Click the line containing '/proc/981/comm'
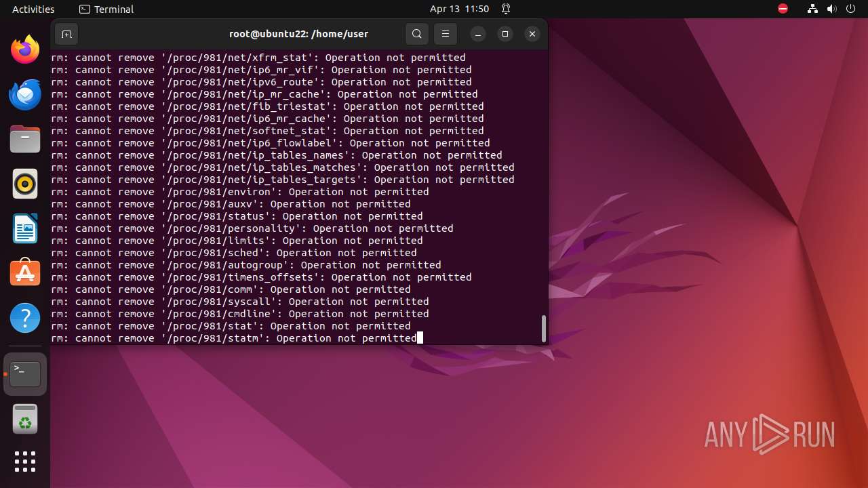The width and height of the screenshot is (868, 488). click(231, 289)
